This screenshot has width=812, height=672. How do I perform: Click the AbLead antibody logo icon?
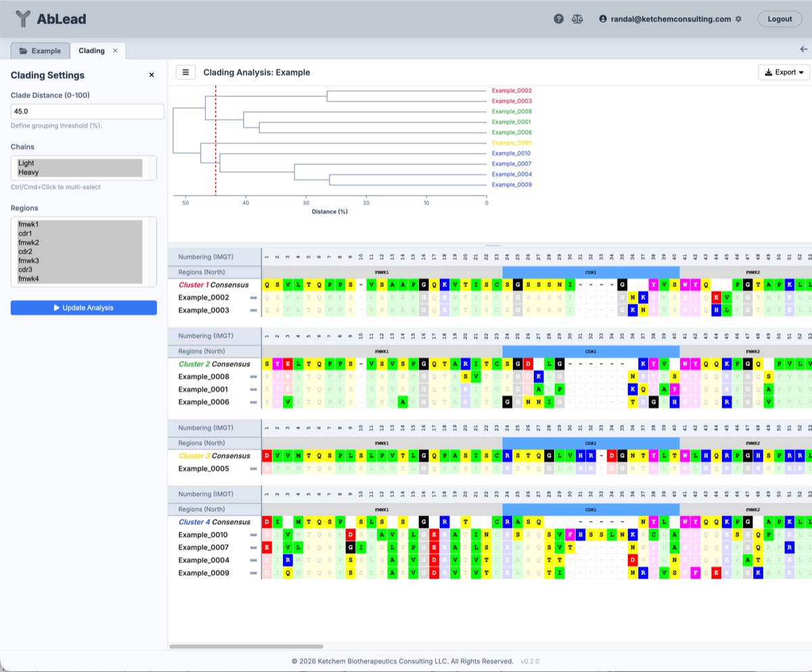pos(24,18)
